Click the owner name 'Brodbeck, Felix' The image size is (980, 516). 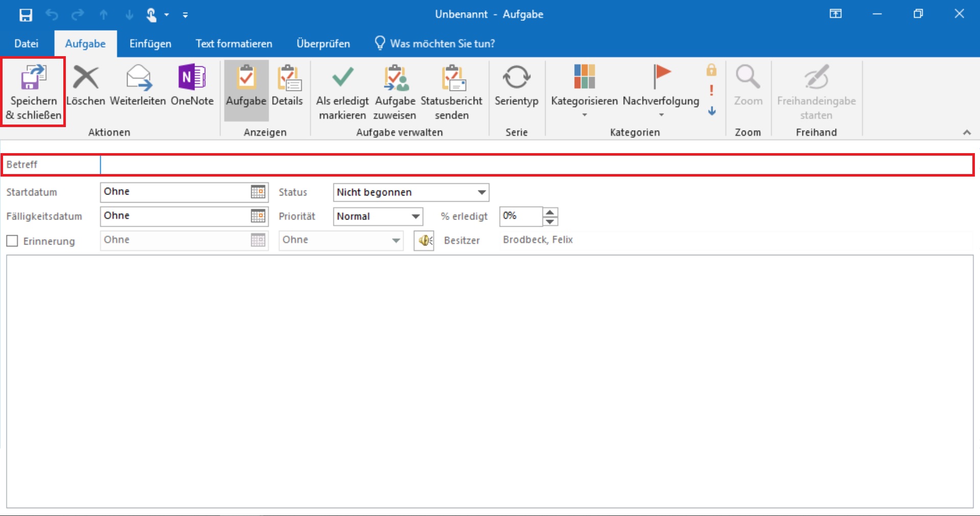coord(537,240)
